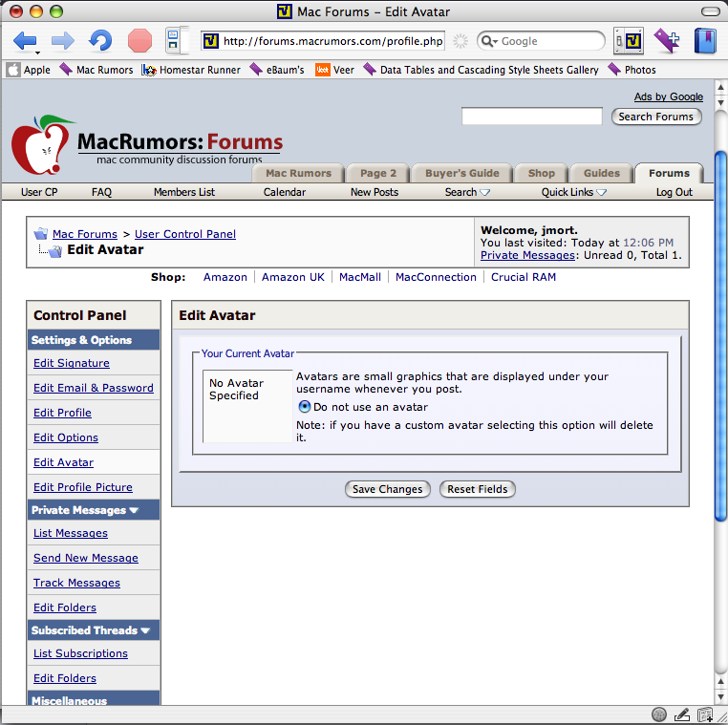728x725 pixels.
Task: Open User CP in the navbar
Action: point(39,192)
